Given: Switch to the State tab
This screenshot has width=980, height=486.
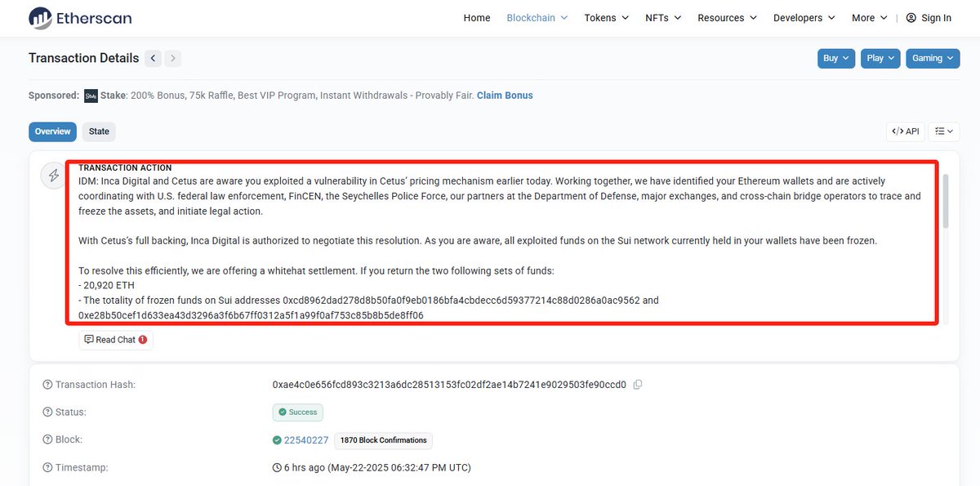Looking at the screenshot, I should click(x=99, y=132).
